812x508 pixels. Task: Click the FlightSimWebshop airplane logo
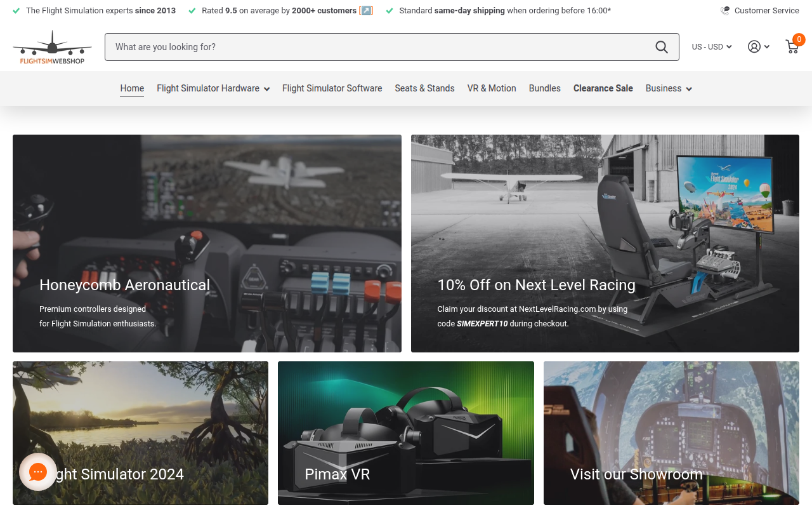(52, 47)
